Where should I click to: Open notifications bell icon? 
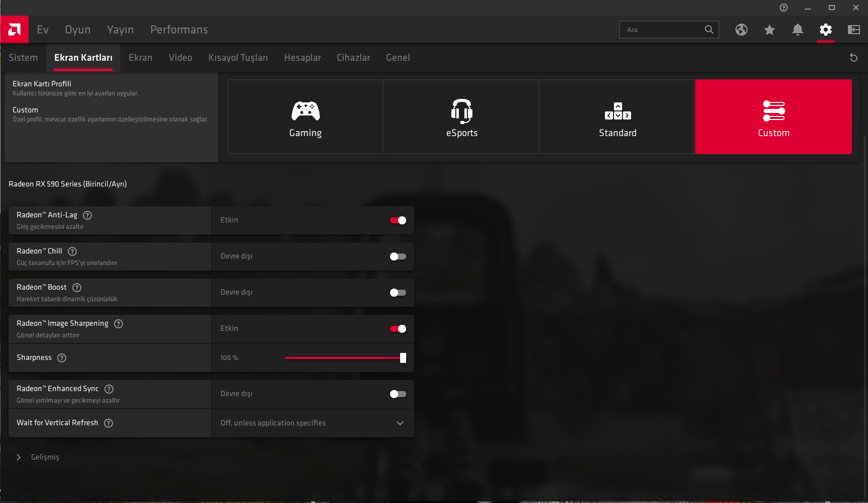click(x=798, y=30)
